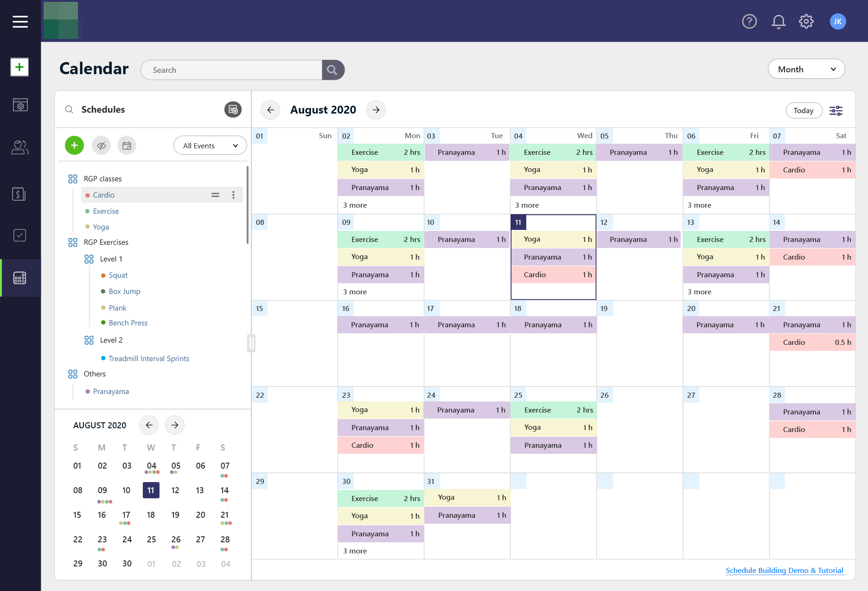Expand 3 more events on August 13
This screenshot has height=591, width=868.
699,292
